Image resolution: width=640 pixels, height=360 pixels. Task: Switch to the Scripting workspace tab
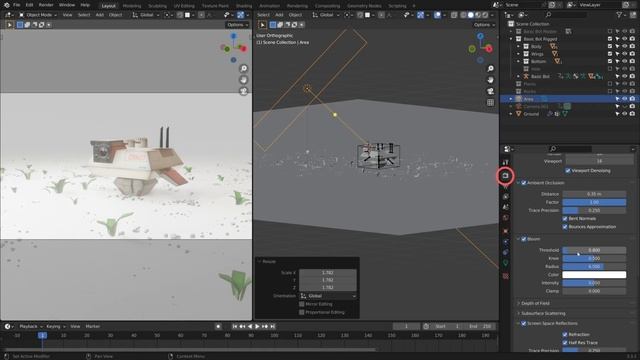(x=397, y=6)
